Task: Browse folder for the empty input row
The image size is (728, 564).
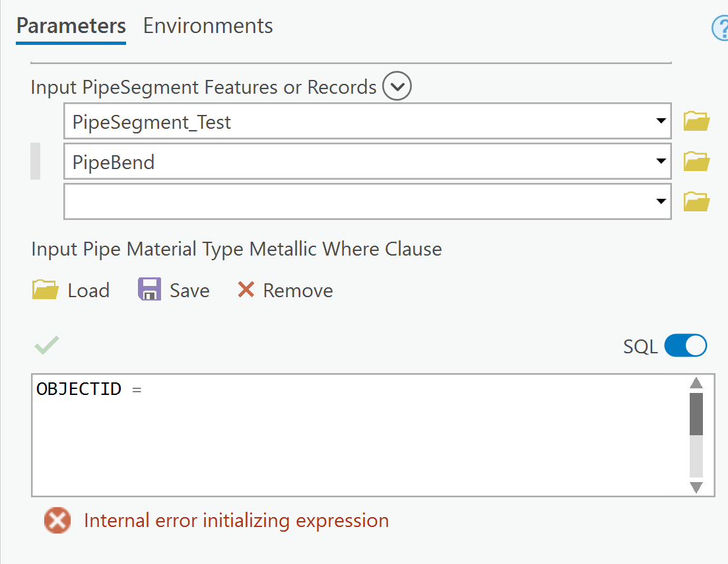Action: pos(696,201)
